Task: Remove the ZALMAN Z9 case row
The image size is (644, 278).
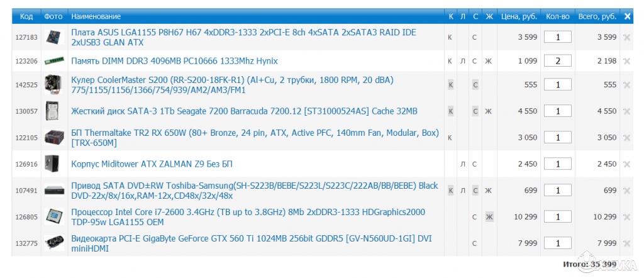Action: tap(627, 164)
